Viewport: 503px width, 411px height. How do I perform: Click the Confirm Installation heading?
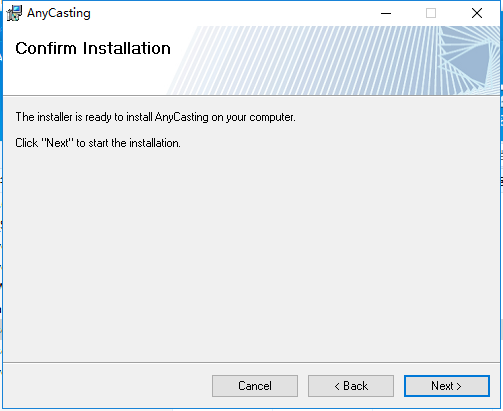click(x=93, y=48)
